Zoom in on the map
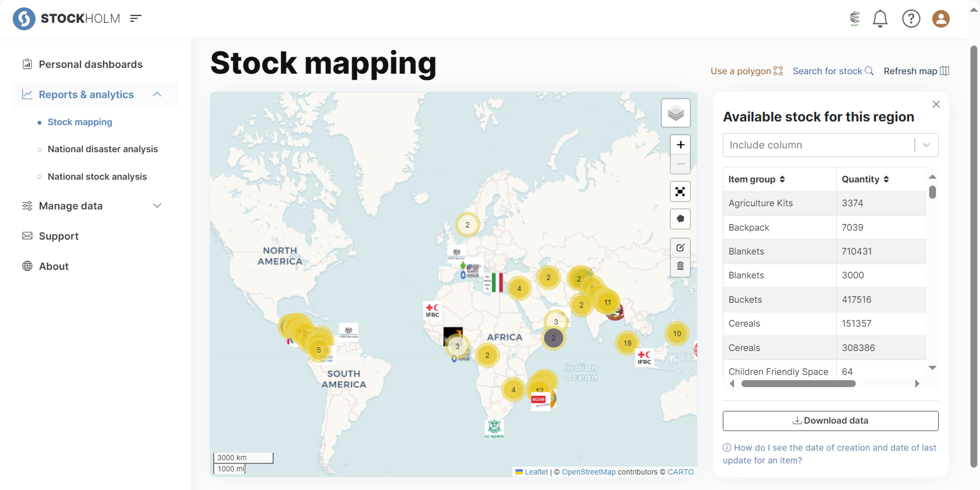 [x=680, y=145]
